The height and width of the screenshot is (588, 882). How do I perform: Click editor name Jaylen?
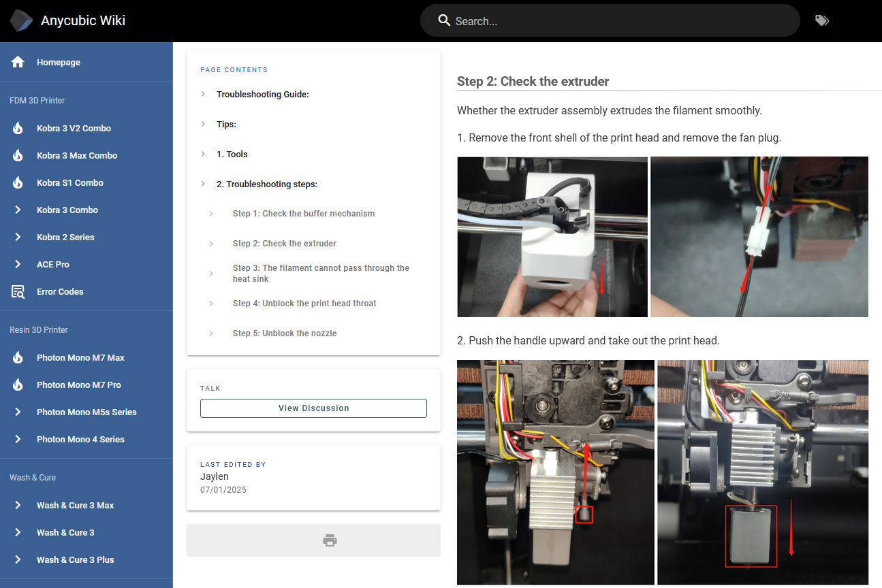tap(214, 476)
